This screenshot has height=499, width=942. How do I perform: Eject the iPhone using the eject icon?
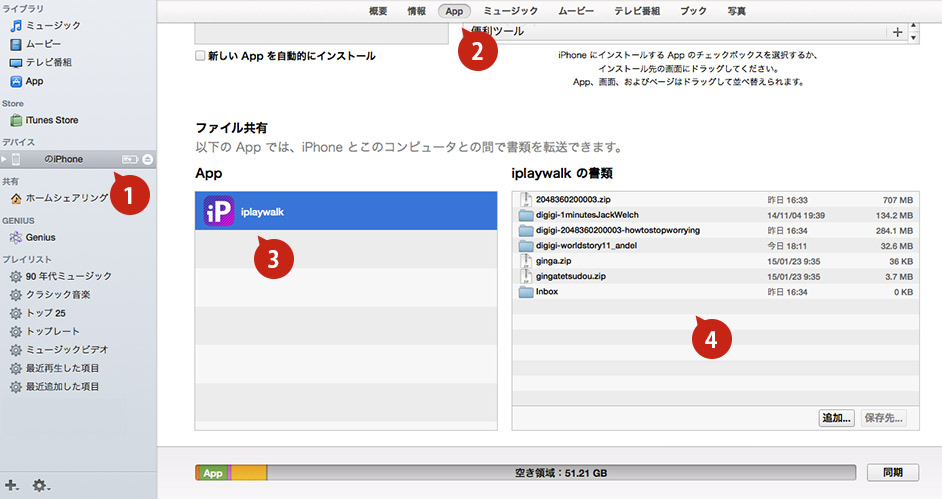point(148,159)
